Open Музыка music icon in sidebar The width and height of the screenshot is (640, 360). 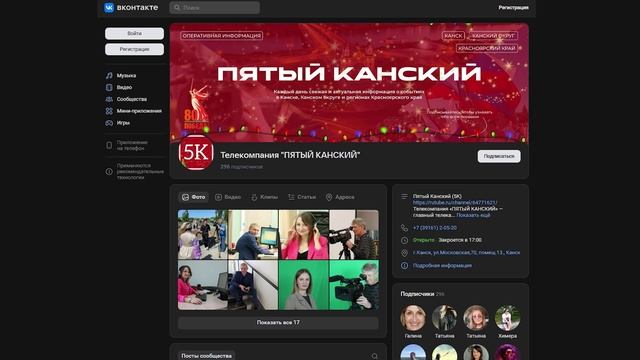[109, 76]
